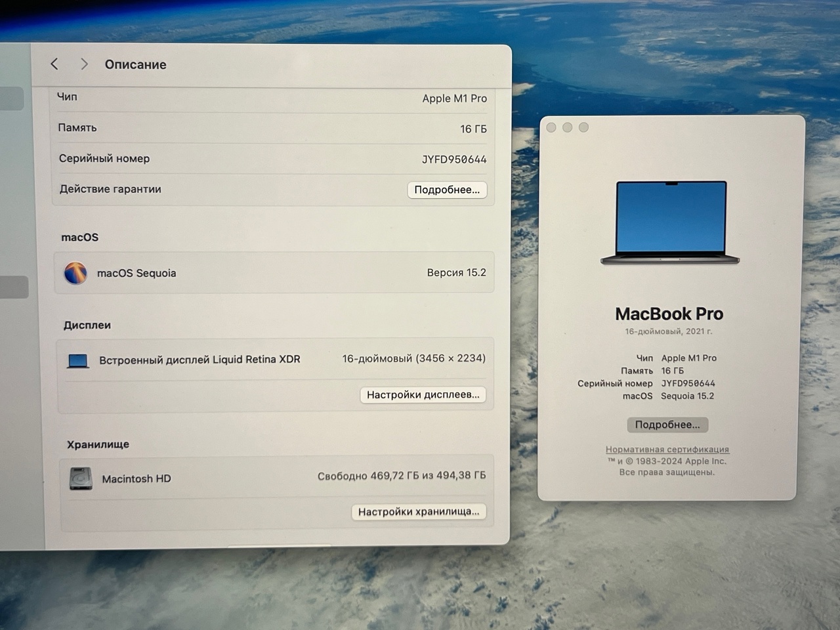Click the Macintosh HD label
The width and height of the screenshot is (840, 630).
[136, 479]
